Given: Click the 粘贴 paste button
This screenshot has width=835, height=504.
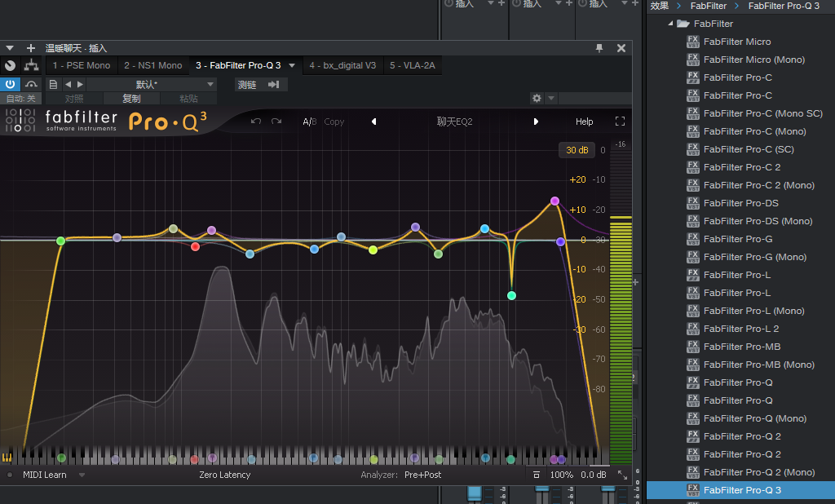Looking at the screenshot, I should point(188,99).
